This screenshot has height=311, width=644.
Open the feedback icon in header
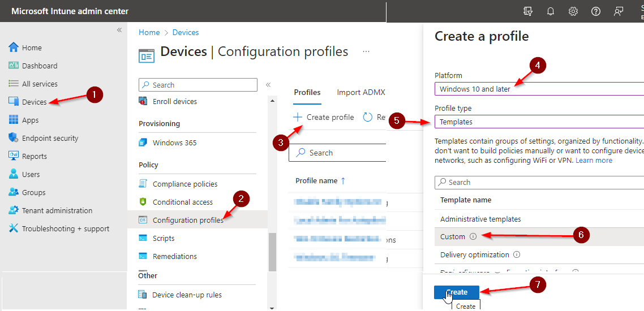[619, 11]
